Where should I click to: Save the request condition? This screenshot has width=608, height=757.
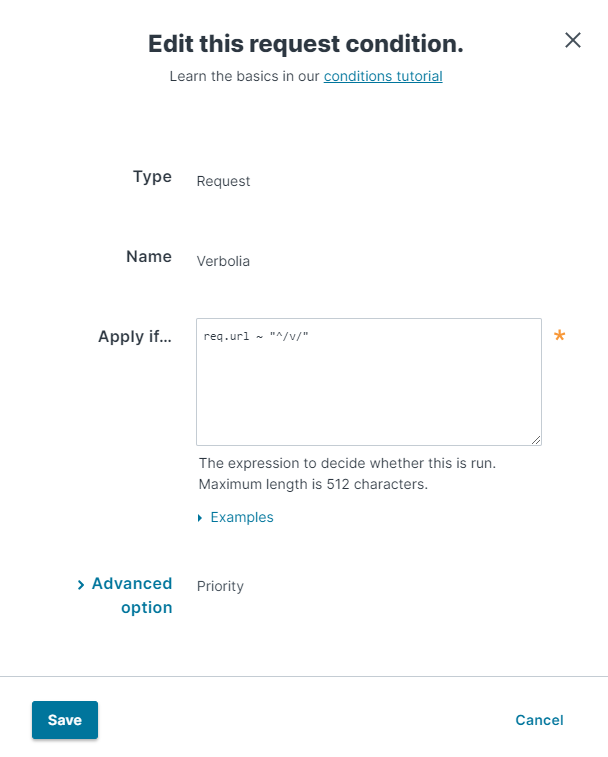coord(65,720)
